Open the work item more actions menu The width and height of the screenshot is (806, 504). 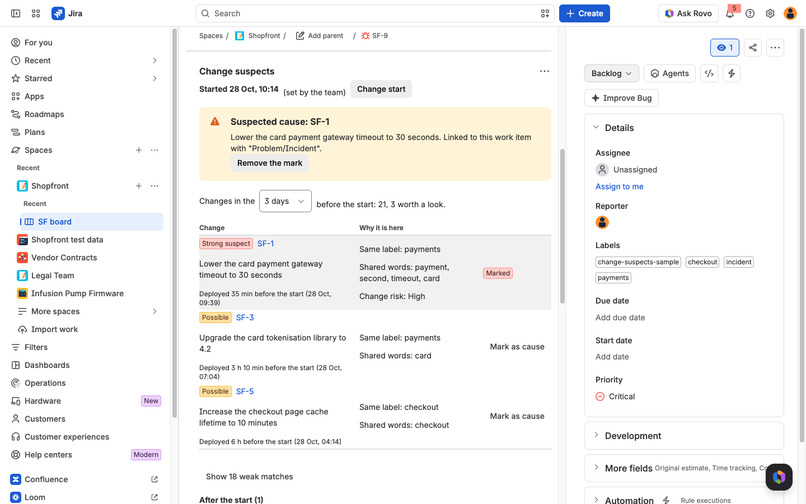pyautogui.click(x=775, y=48)
